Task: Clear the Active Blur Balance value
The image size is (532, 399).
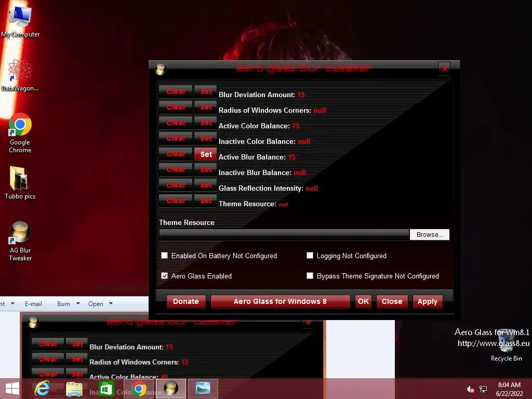Action: (x=176, y=154)
